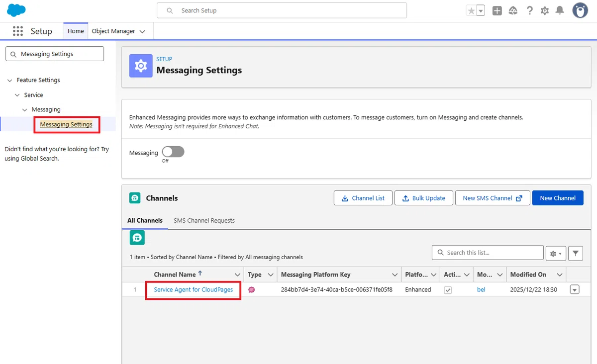Open the Global Actions plus icon
This screenshot has width=597, height=364.
click(x=497, y=10)
